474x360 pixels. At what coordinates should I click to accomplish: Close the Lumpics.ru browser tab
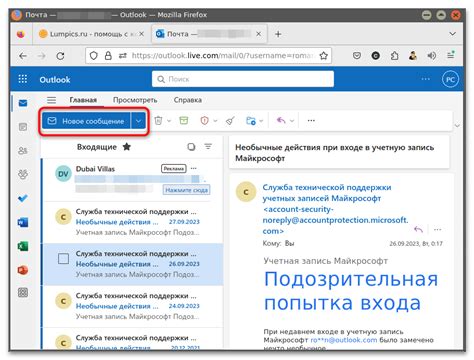pos(141,34)
